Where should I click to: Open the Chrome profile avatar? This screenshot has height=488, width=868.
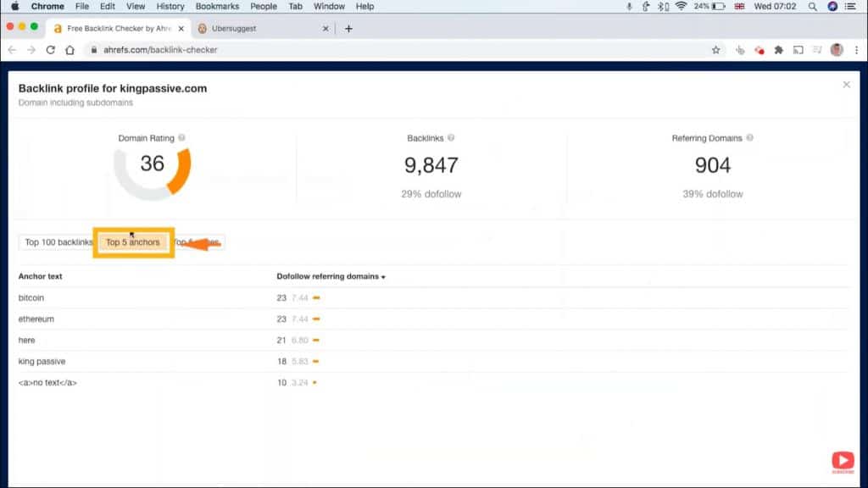click(837, 50)
